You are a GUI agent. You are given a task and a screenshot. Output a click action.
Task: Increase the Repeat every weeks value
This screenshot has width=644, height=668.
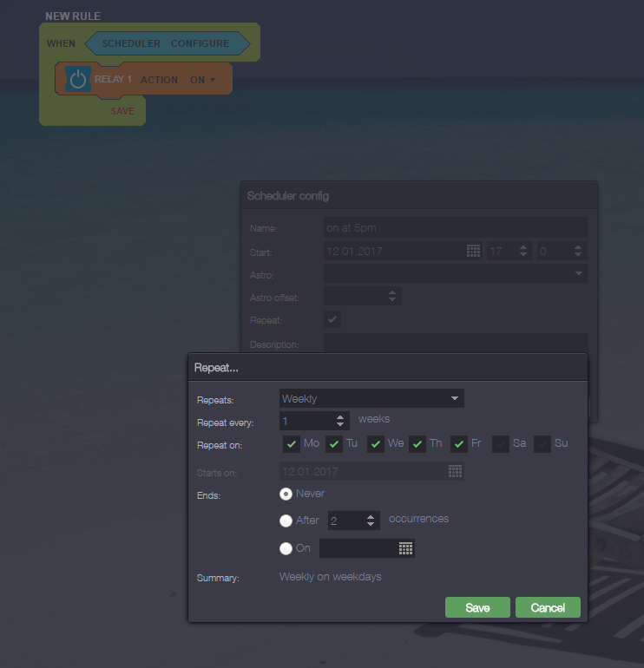[341, 416]
